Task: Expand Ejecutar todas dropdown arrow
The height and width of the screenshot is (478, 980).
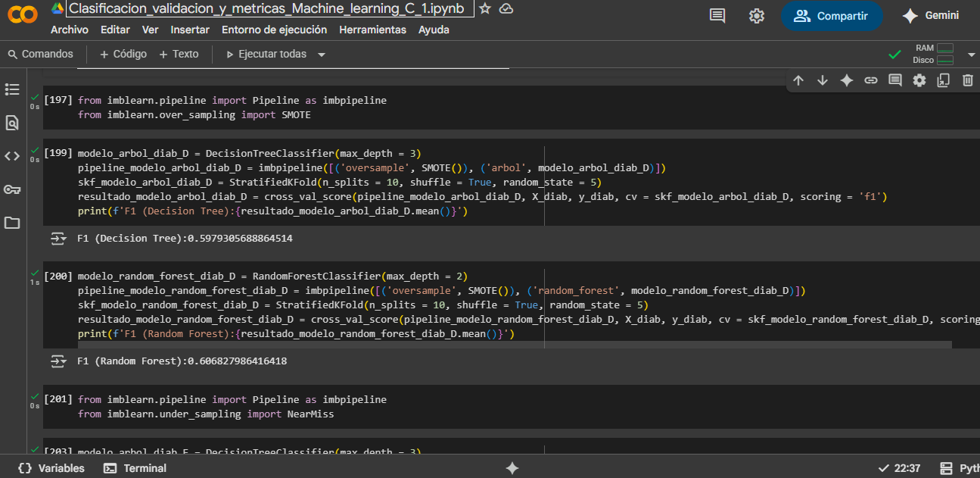Action: click(x=322, y=55)
